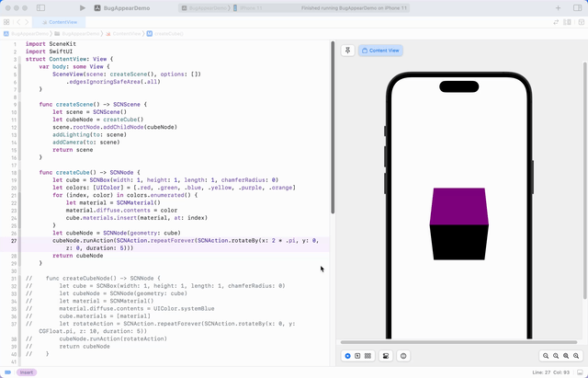The width and height of the screenshot is (588, 378).
Task: Click the canvas vertical scrollbar
Action: 584,180
